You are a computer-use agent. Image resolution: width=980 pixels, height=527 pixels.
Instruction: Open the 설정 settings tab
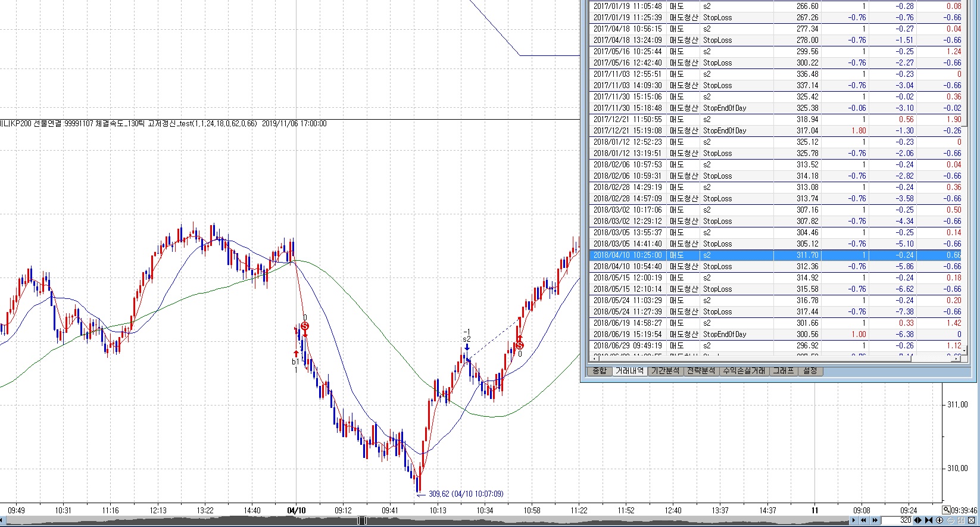point(810,371)
